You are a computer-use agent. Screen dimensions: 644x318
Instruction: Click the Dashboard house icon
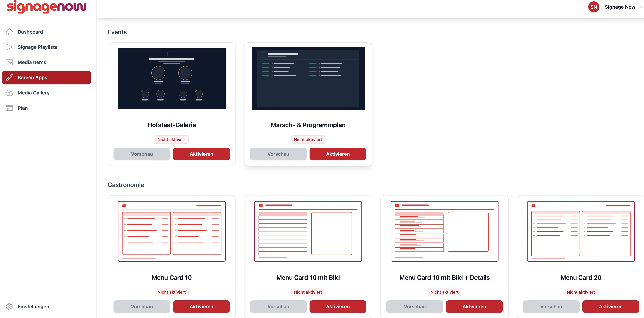(9, 32)
